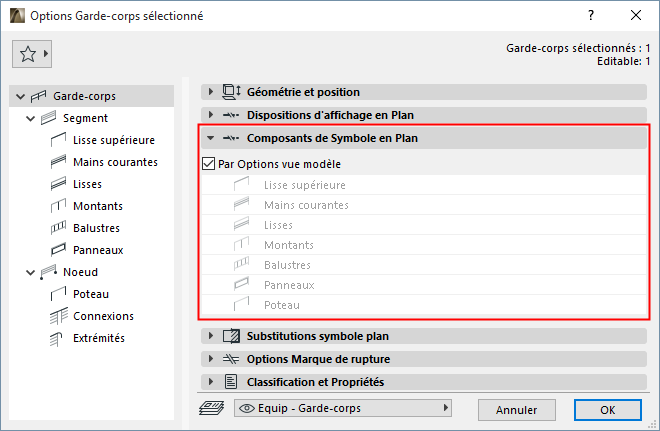Select the Lisse supérieure tree icon
This screenshot has height=431, width=660.
click(x=58, y=140)
